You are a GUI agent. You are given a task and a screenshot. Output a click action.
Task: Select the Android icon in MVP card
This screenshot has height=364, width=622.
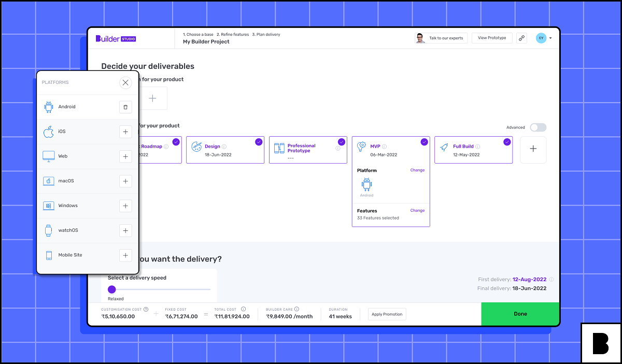pos(367,185)
